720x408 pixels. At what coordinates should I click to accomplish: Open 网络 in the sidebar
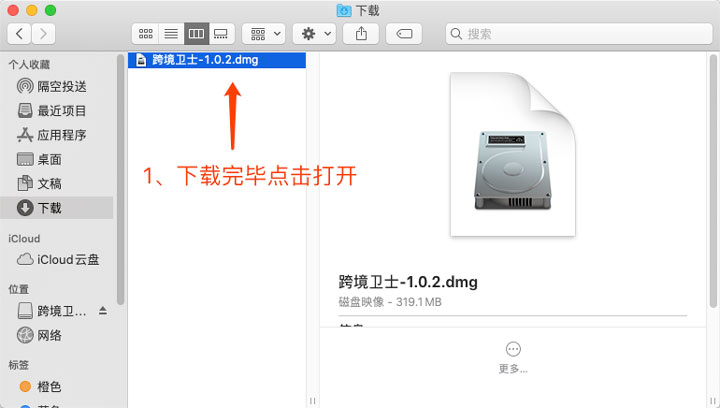click(x=57, y=335)
